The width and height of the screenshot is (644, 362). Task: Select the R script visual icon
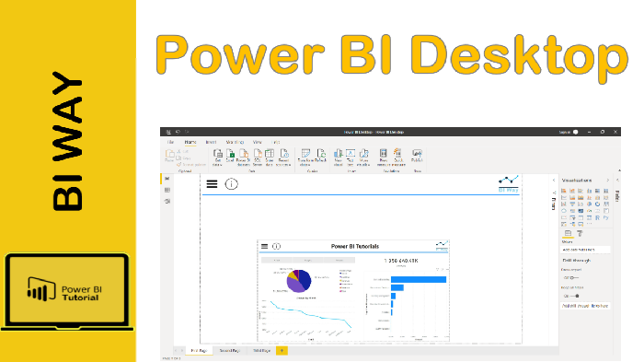(x=598, y=217)
